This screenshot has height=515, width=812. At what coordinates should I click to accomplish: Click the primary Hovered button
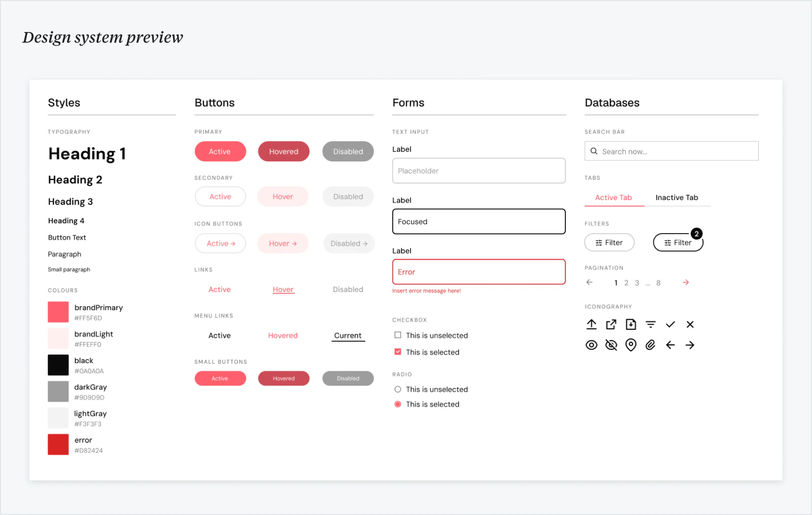pyautogui.click(x=284, y=151)
